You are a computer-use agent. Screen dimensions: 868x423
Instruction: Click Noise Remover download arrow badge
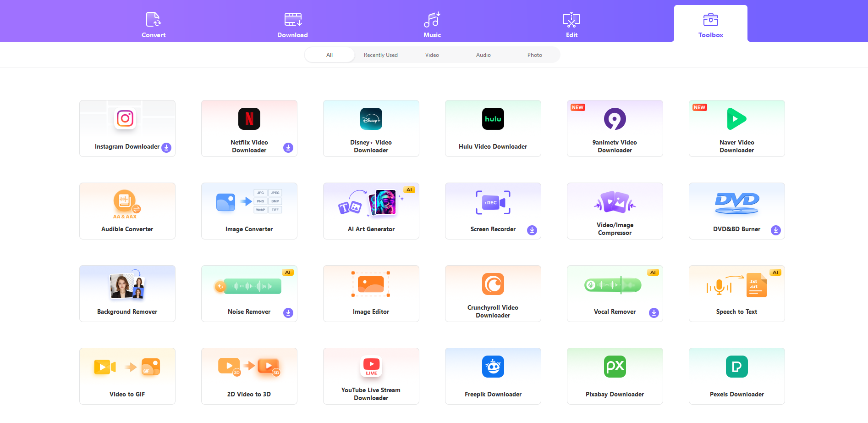tap(288, 313)
